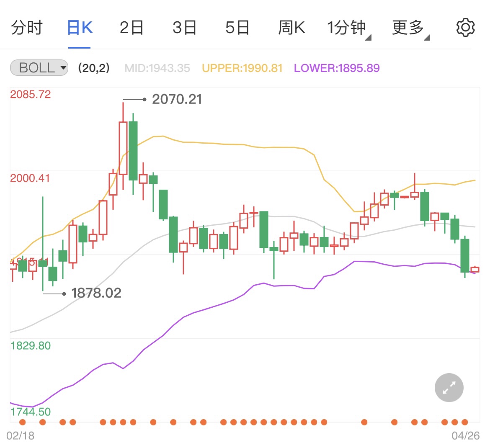Expand chart to fullscreen with arrows button

[449, 387]
